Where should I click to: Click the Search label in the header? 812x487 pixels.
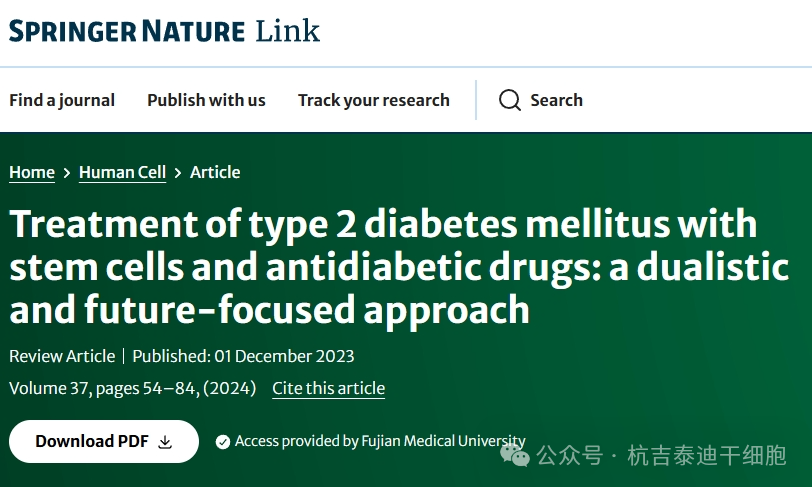click(x=556, y=100)
